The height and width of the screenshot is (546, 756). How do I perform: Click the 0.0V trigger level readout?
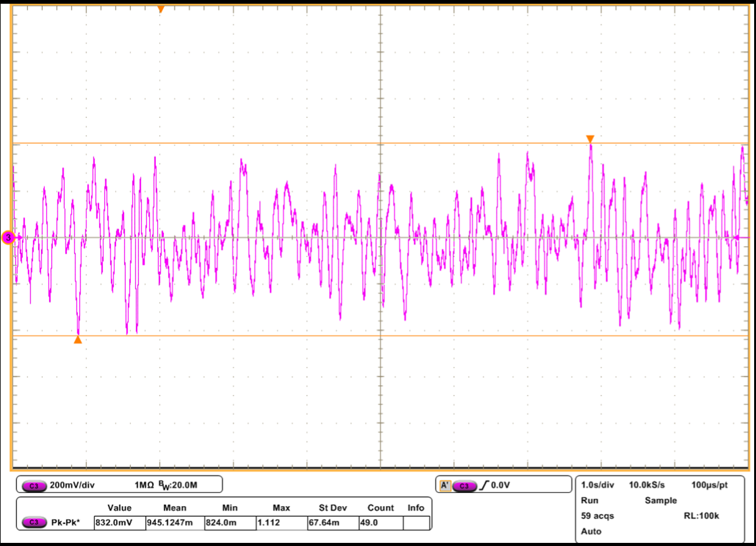click(x=501, y=485)
